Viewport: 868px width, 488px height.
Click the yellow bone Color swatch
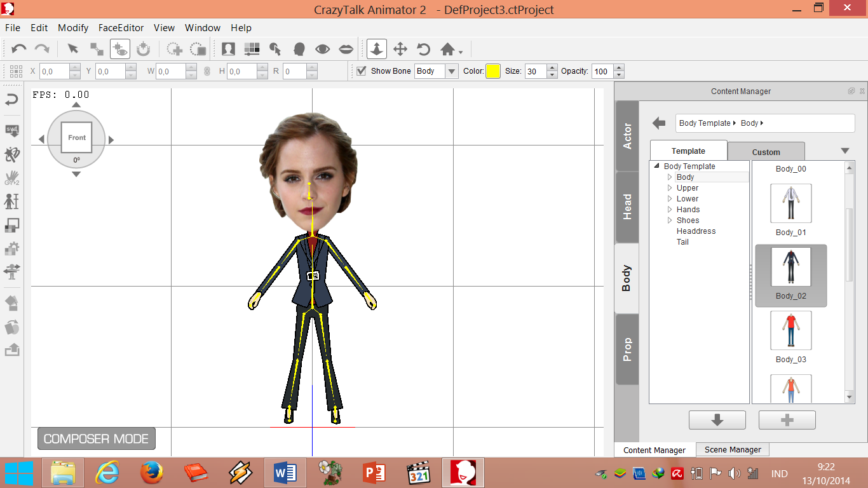tap(492, 71)
